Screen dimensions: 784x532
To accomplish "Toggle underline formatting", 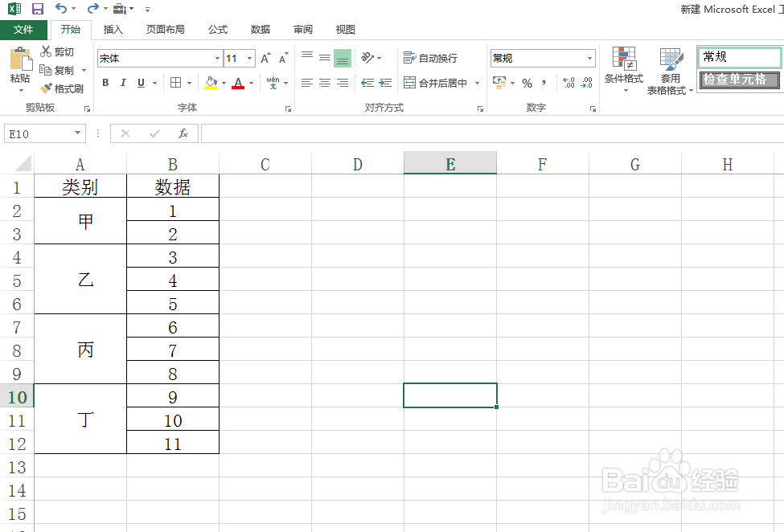I will click(x=139, y=83).
